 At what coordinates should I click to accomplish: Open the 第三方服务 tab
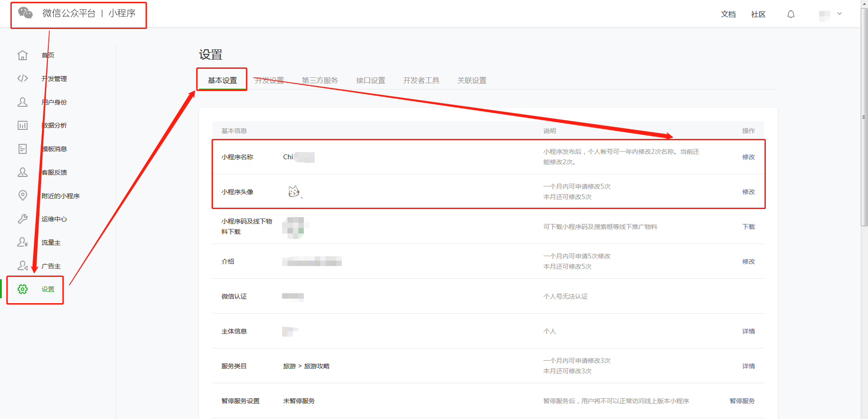[320, 80]
